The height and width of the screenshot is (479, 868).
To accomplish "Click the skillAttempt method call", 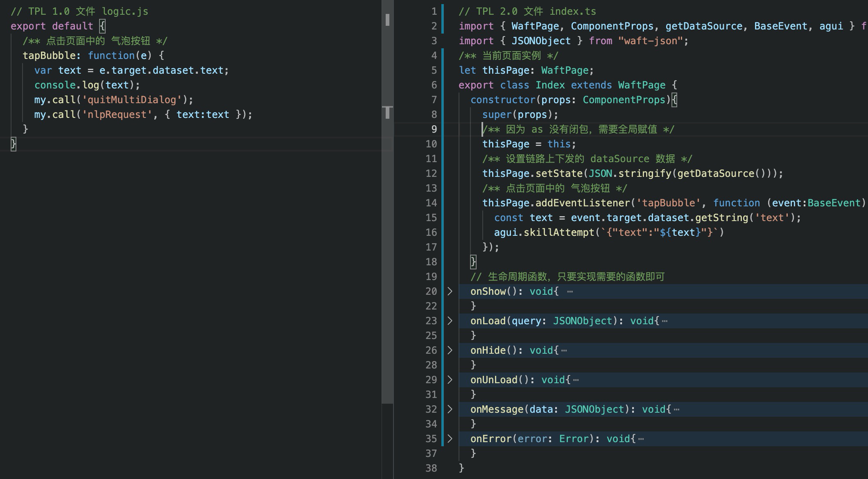I will click(558, 233).
